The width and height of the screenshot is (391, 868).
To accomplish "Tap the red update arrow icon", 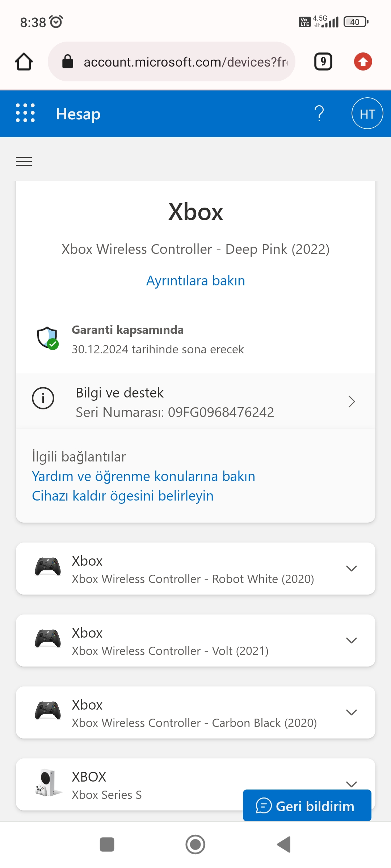I will (363, 61).
